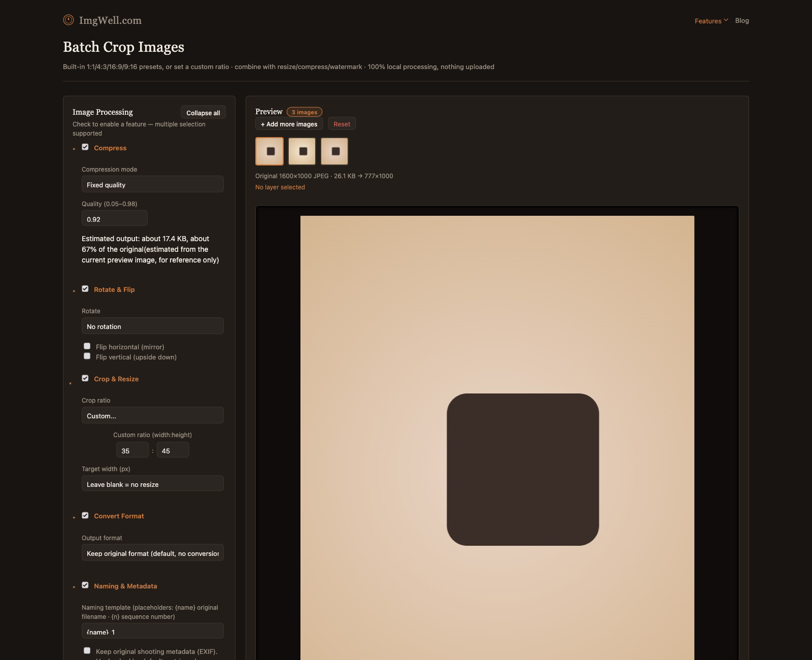The image size is (812, 660).
Task: Click the Reset button
Action: (342, 124)
